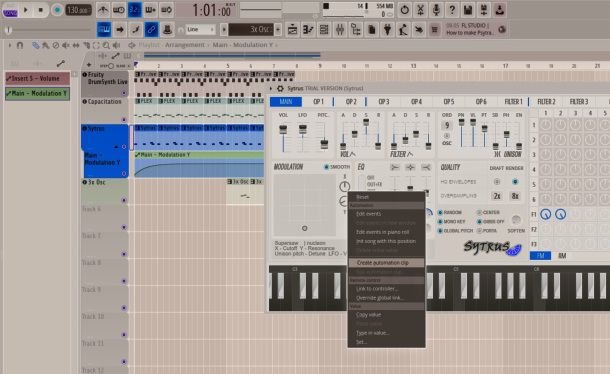Toggle the overdub/blend recording icon
The width and height of the screenshot is (610, 374).
pos(151,10)
